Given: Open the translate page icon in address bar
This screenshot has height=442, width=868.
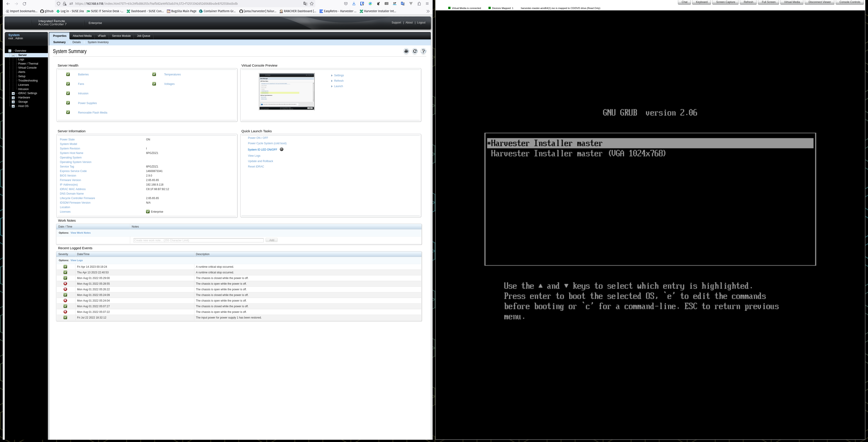Looking at the screenshot, I should [305, 3].
